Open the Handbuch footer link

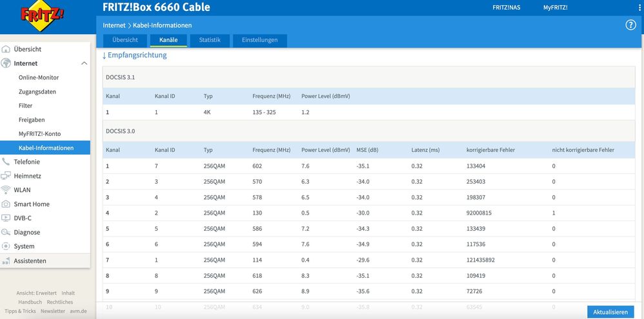pos(30,302)
